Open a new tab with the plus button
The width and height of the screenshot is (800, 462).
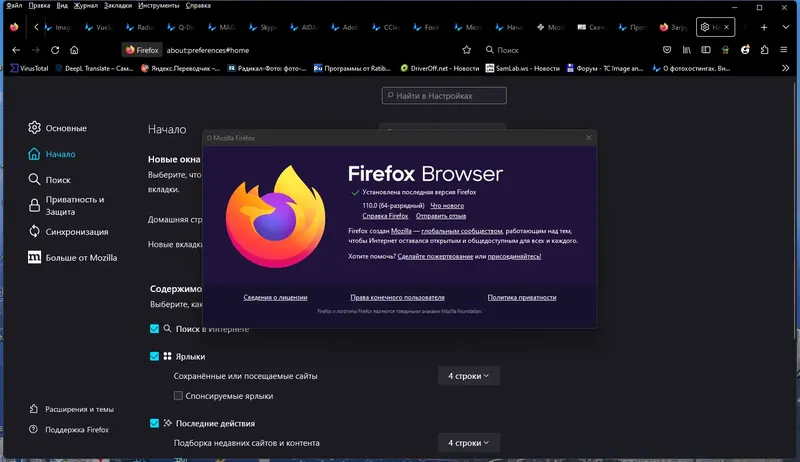[764, 27]
